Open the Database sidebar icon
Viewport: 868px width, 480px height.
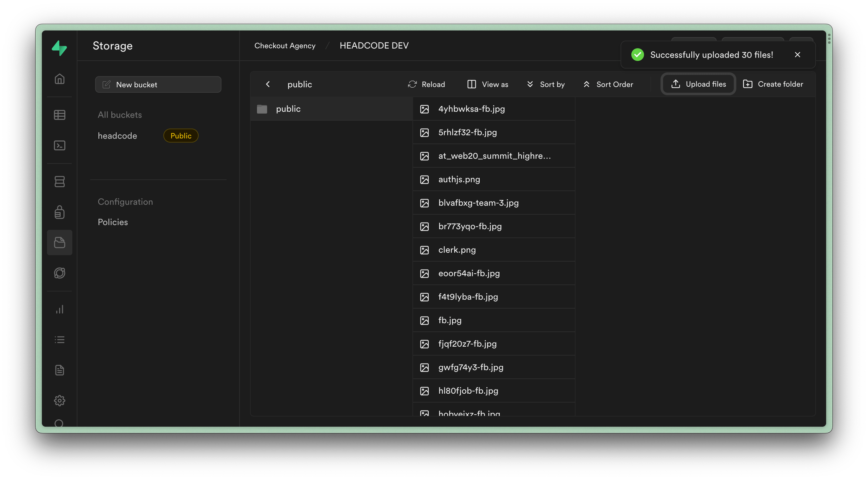click(60, 182)
